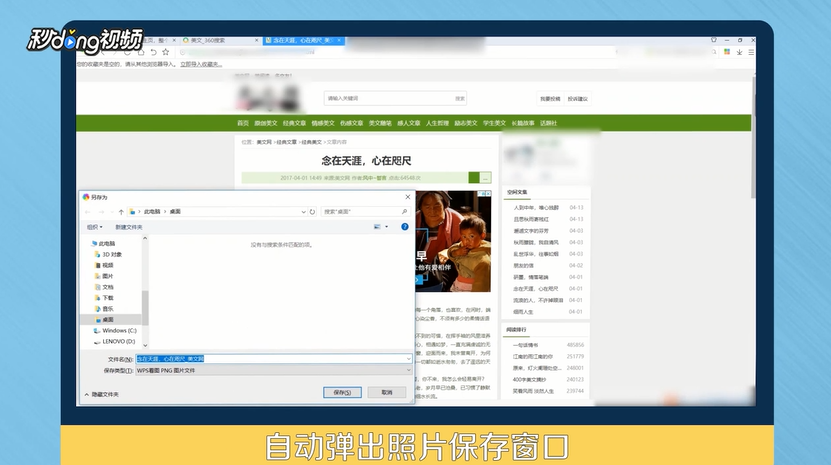The width and height of the screenshot is (831, 465).
Task: Select 桌面 folder in the tree
Action: click(108, 320)
